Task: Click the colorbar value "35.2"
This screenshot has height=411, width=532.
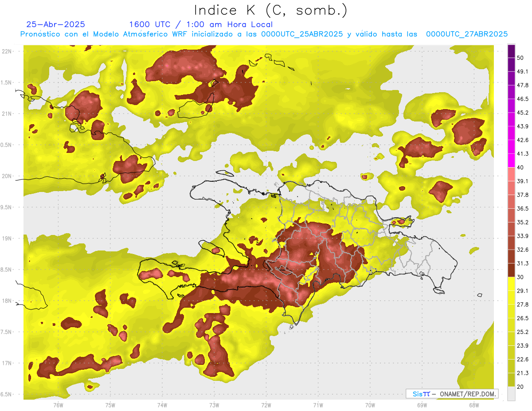Action: pyautogui.click(x=523, y=223)
